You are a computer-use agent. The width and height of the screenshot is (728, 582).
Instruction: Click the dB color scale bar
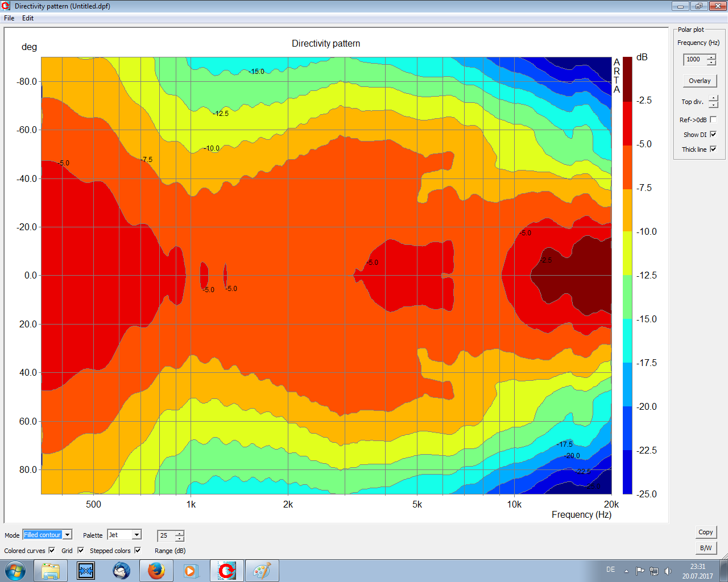[627, 275]
